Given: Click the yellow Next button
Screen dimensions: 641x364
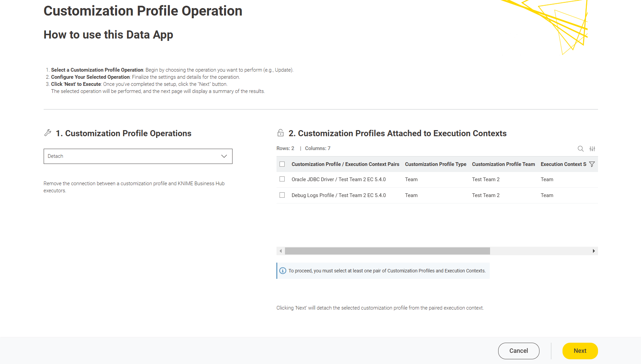Looking at the screenshot, I should (x=580, y=351).
